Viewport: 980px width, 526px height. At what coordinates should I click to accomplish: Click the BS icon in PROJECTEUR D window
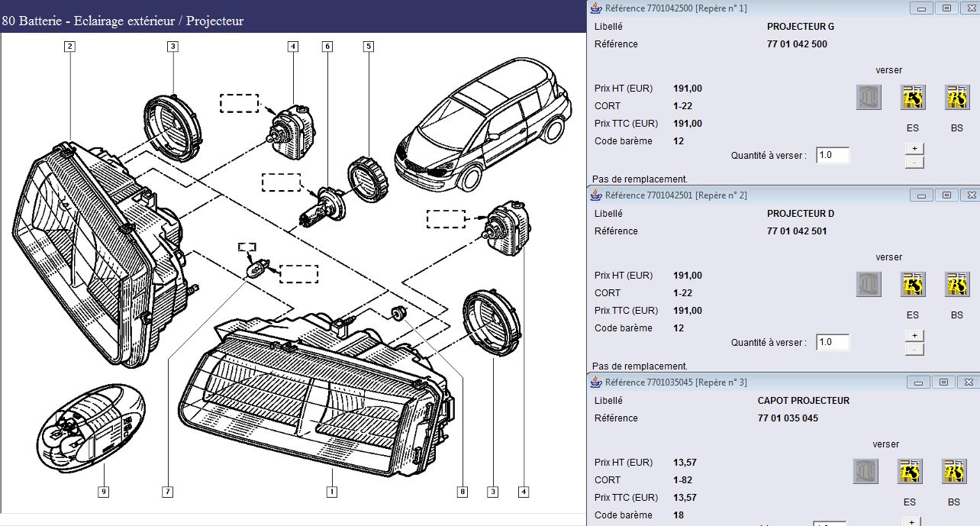point(957,284)
